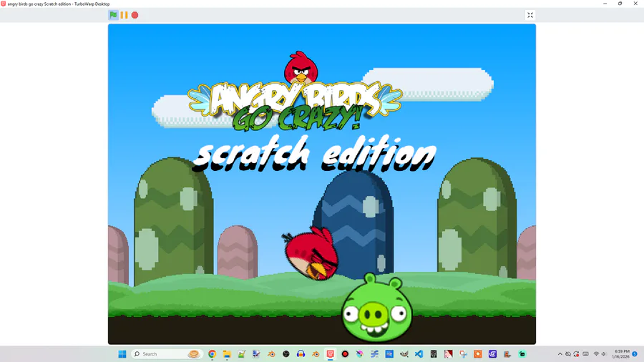This screenshot has width=644, height=362.
Task: Open the Snipping Tool from the taskbar
Action: pos(463,354)
